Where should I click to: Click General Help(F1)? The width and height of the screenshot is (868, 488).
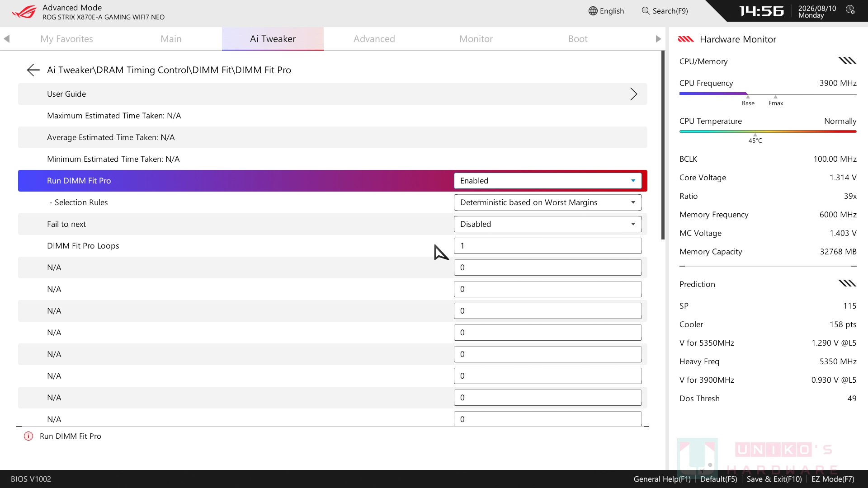pyautogui.click(x=662, y=479)
